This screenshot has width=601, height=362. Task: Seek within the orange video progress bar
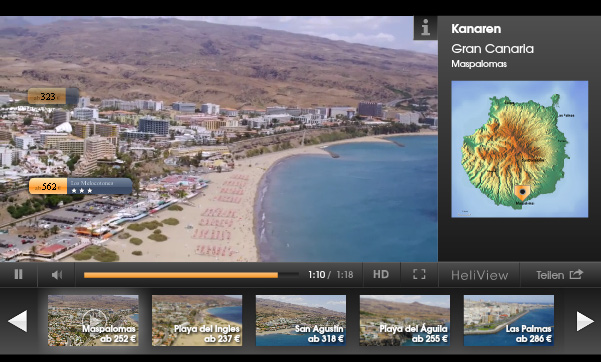pos(191,275)
